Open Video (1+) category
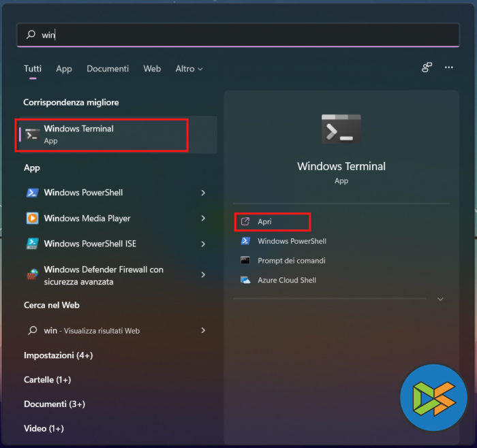Screen dimensions: 477x448 (44, 428)
